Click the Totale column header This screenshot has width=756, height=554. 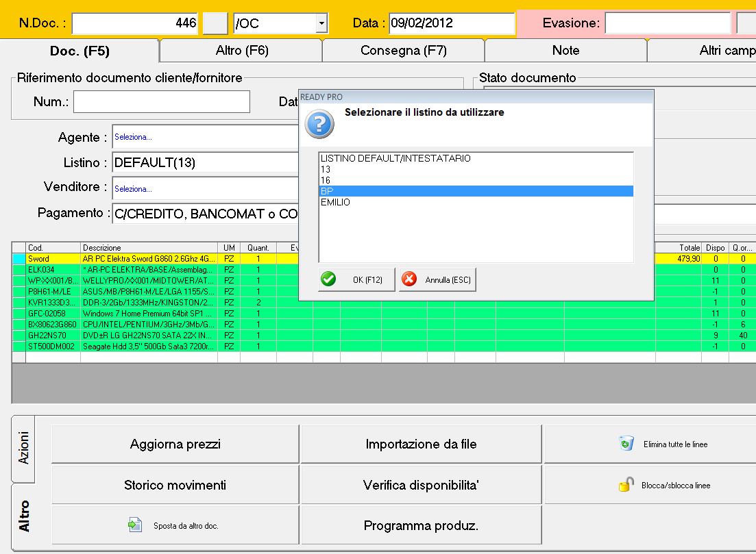point(679,248)
